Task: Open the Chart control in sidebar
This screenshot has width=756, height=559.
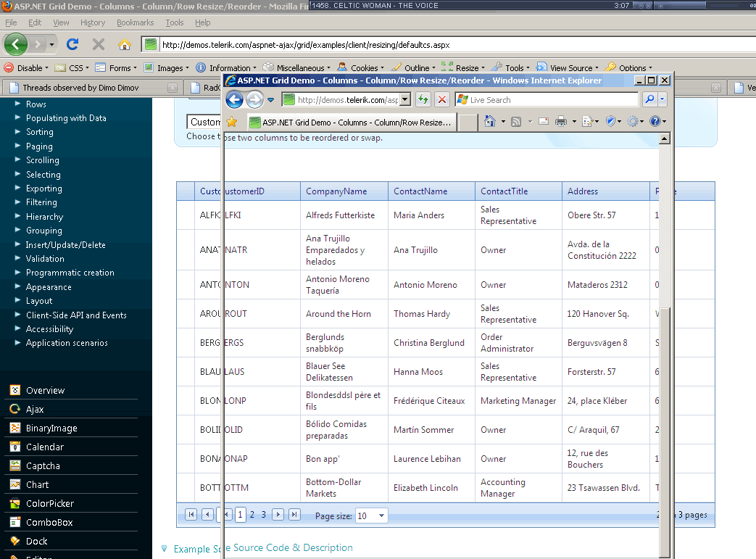Action: tap(37, 485)
